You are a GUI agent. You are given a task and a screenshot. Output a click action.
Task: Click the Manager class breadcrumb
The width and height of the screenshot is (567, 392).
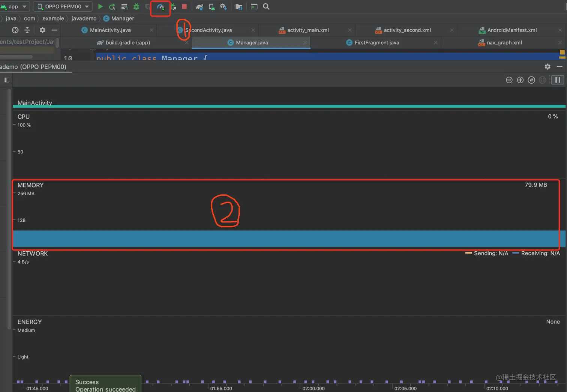[x=119, y=18]
